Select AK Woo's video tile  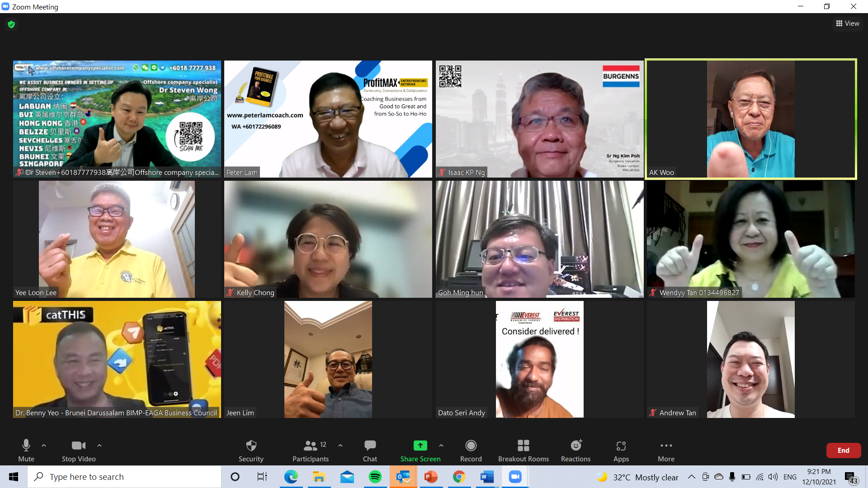(x=750, y=119)
